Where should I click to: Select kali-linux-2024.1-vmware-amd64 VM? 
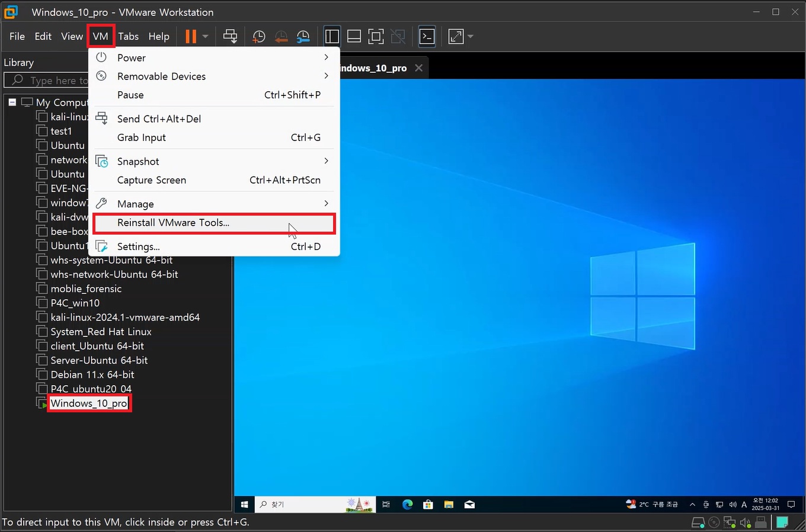[x=125, y=317]
